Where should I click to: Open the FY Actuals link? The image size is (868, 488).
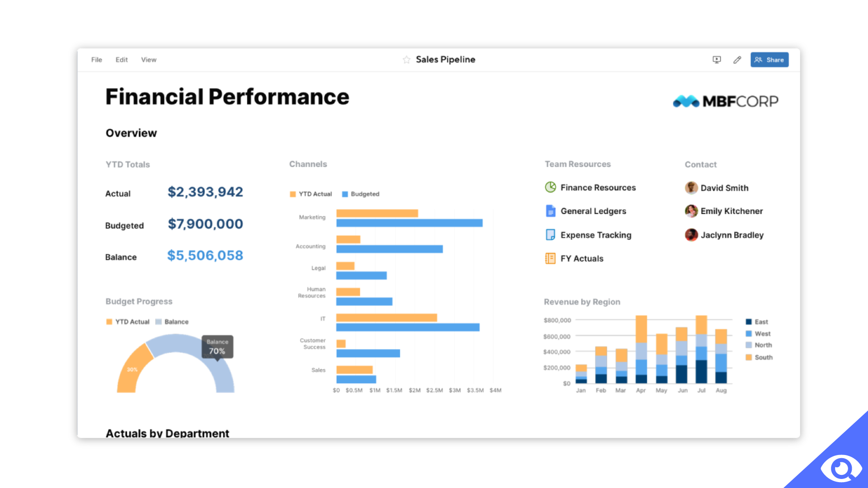[x=582, y=258]
